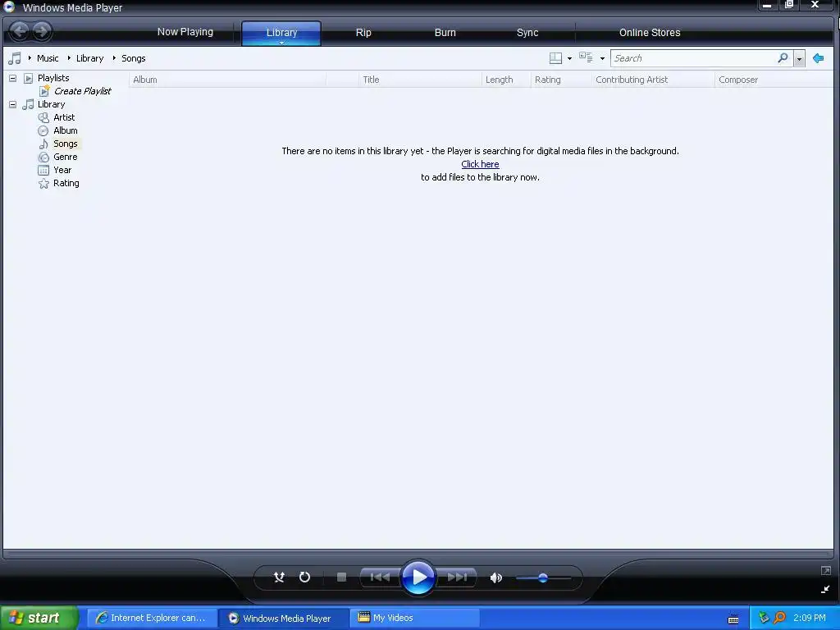Click the Rating star icon

(43, 184)
